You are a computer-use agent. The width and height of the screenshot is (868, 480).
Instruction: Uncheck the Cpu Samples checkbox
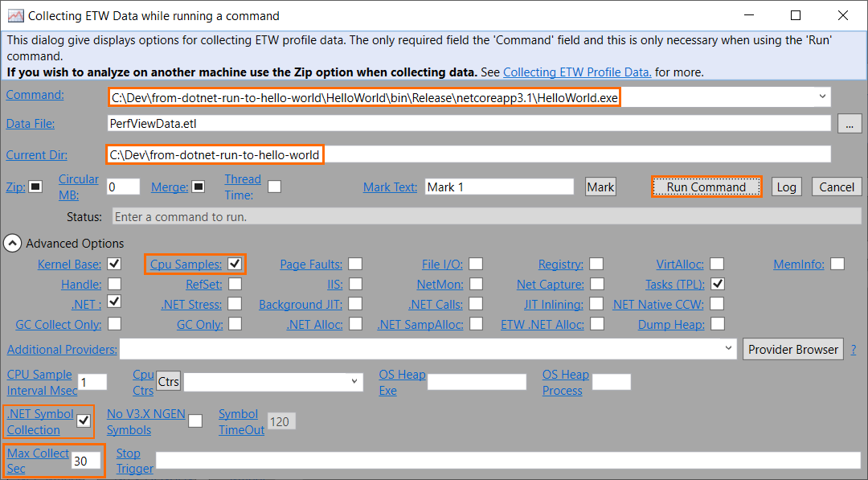pos(235,264)
